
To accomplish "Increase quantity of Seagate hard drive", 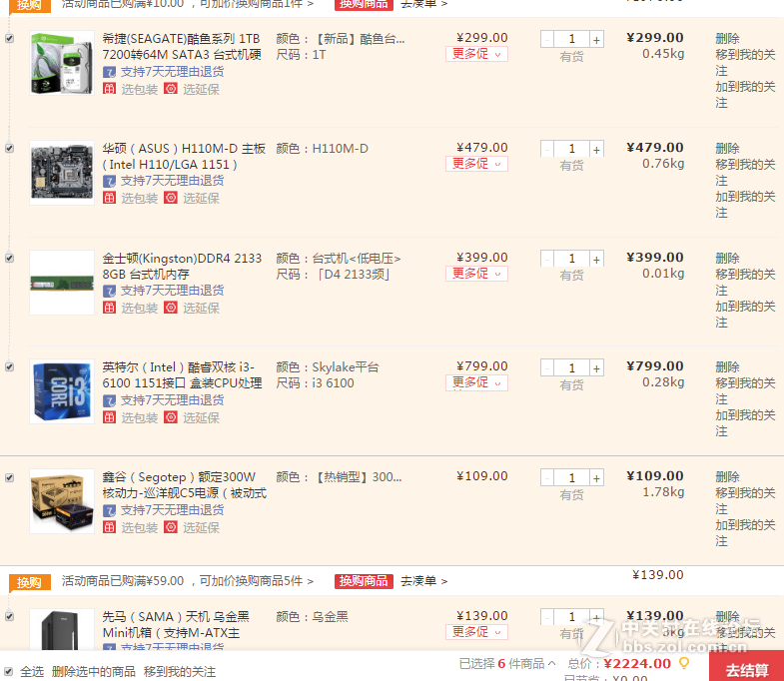I will pyautogui.click(x=596, y=40).
